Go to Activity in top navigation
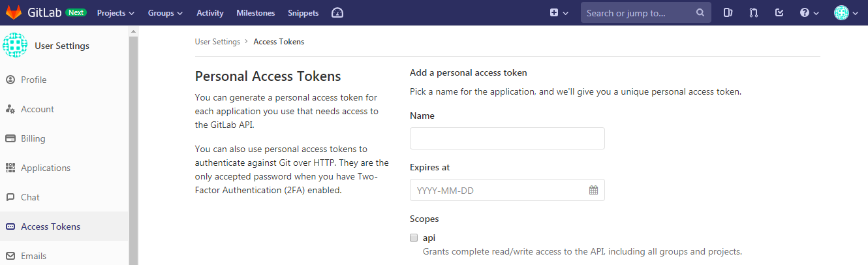Screen dimensions: 868x265 [209, 13]
